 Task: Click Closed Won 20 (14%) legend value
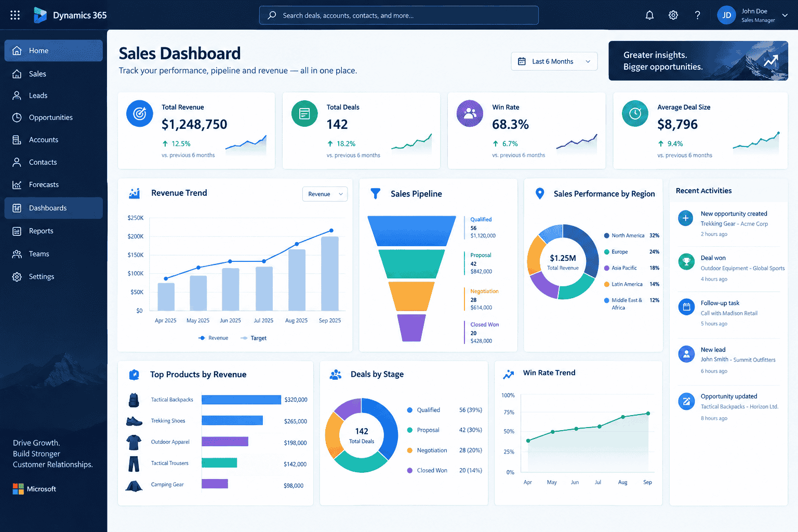click(x=471, y=470)
